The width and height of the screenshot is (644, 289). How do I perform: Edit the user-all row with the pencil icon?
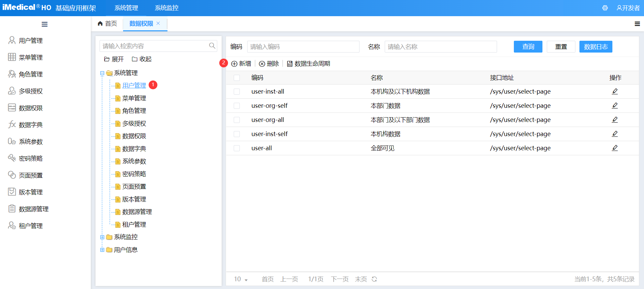[x=615, y=148]
